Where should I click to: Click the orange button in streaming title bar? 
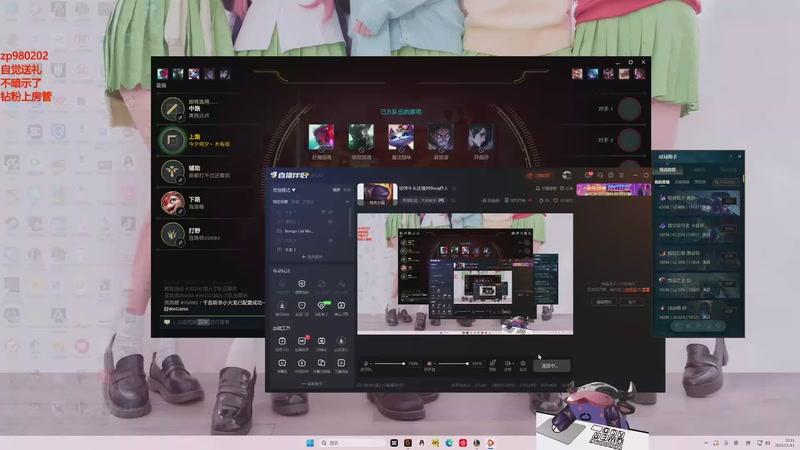(x=539, y=176)
